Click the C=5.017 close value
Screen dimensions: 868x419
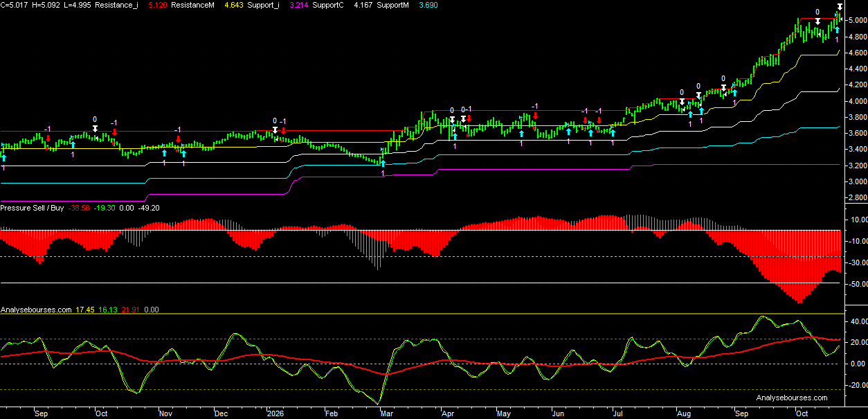point(12,5)
